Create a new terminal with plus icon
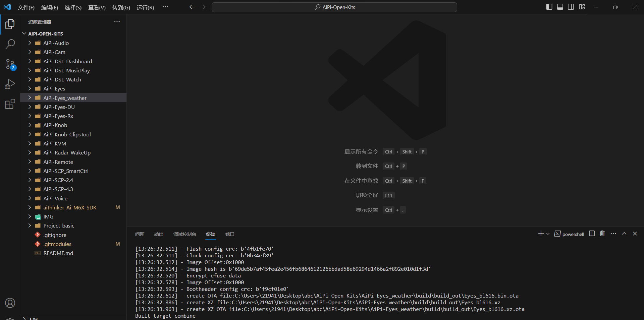Image resolution: width=644 pixels, height=320 pixels. [541, 234]
